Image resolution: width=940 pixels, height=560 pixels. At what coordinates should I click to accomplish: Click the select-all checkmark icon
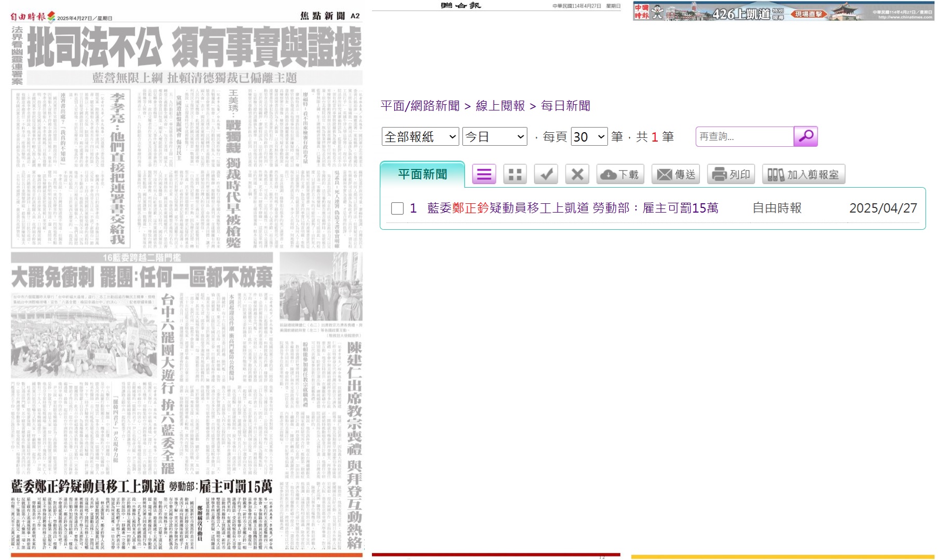pyautogui.click(x=546, y=174)
